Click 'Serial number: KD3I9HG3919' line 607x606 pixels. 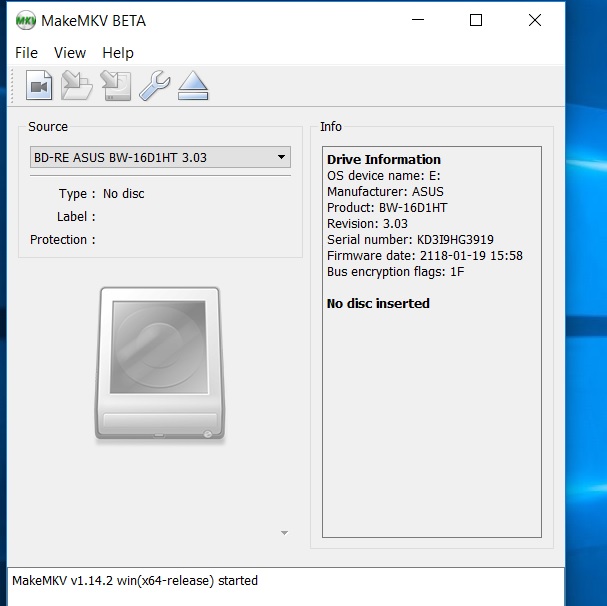410,240
